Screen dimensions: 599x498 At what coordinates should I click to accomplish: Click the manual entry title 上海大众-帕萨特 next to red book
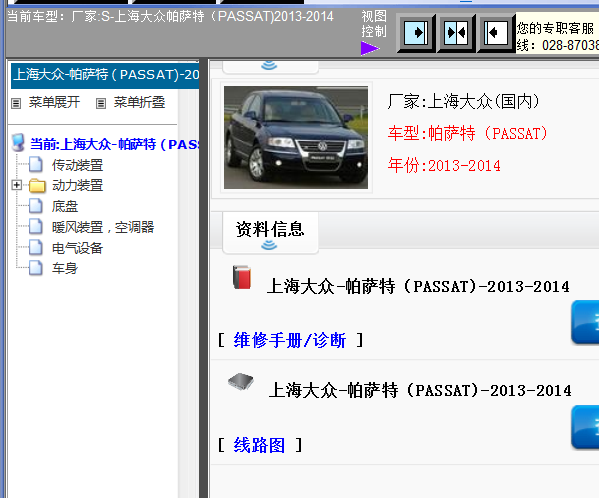[418, 286]
